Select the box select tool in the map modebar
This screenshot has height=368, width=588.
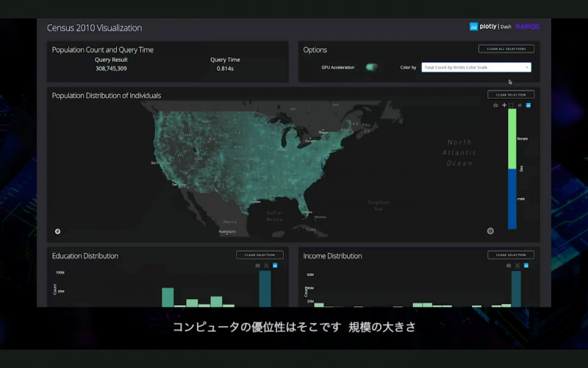coord(511,105)
